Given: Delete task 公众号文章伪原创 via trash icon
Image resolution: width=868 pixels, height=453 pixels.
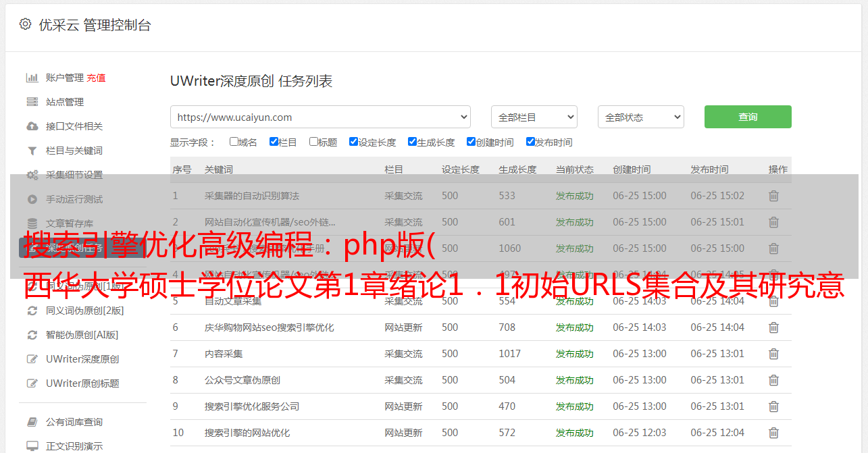Looking at the screenshot, I should click(x=774, y=380).
